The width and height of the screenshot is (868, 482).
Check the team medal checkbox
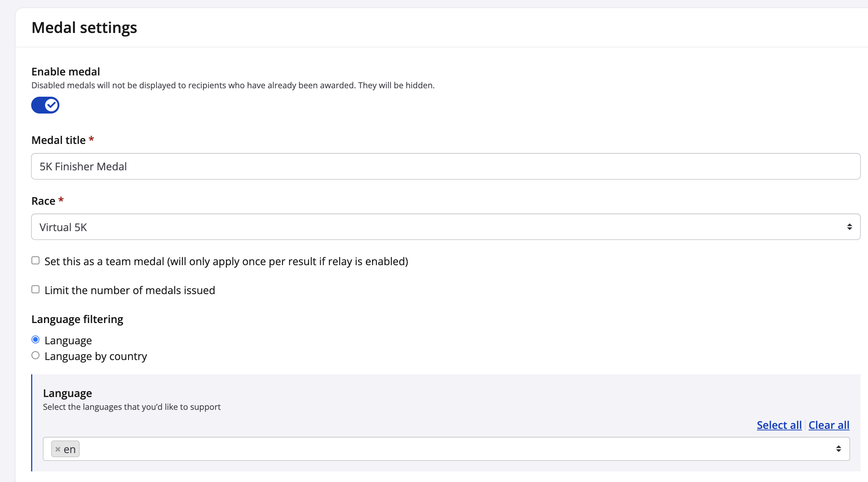tap(36, 260)
